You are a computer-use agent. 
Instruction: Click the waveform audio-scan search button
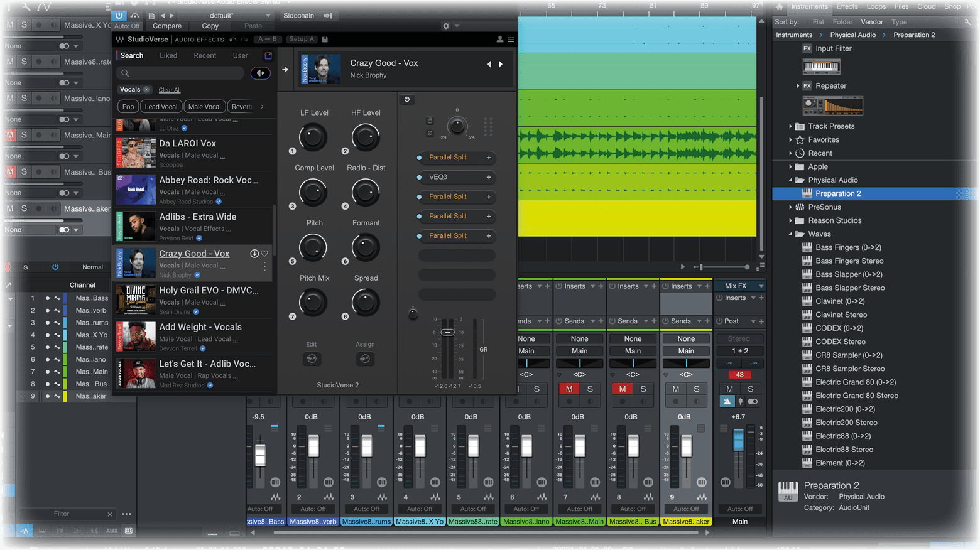tap(261, 73)
